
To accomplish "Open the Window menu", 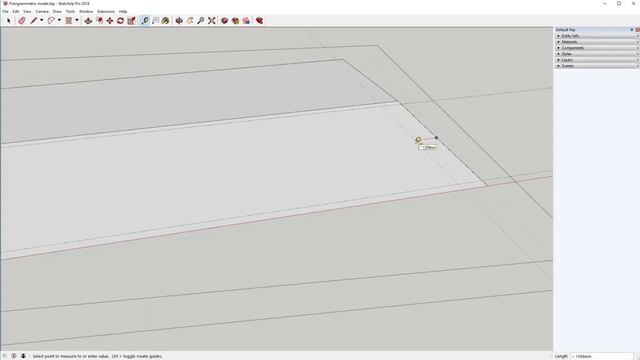I will (86, 11).
